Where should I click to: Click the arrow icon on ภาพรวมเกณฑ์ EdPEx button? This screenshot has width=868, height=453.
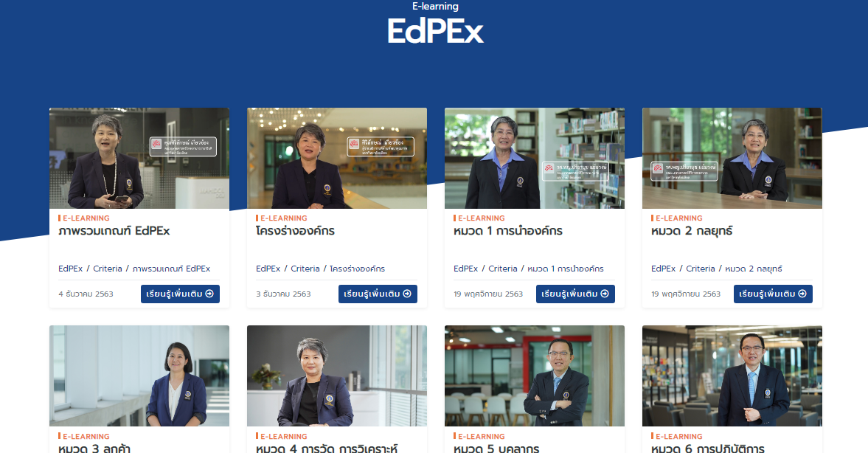coord(209,294)
